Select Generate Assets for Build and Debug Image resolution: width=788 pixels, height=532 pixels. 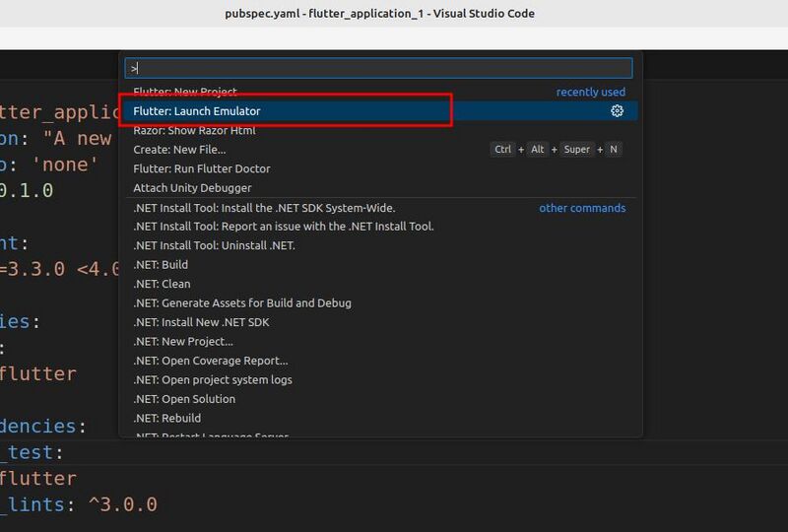coord(380,302)
